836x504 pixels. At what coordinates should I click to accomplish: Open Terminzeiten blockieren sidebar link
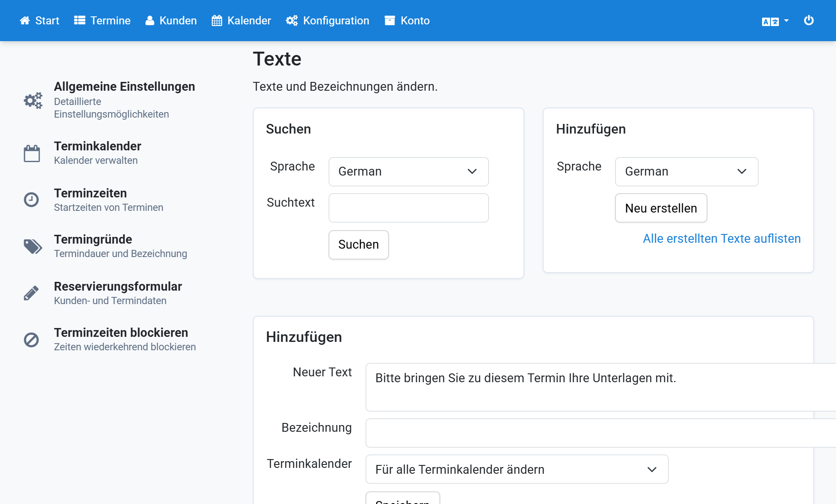(x=121, y=333)
